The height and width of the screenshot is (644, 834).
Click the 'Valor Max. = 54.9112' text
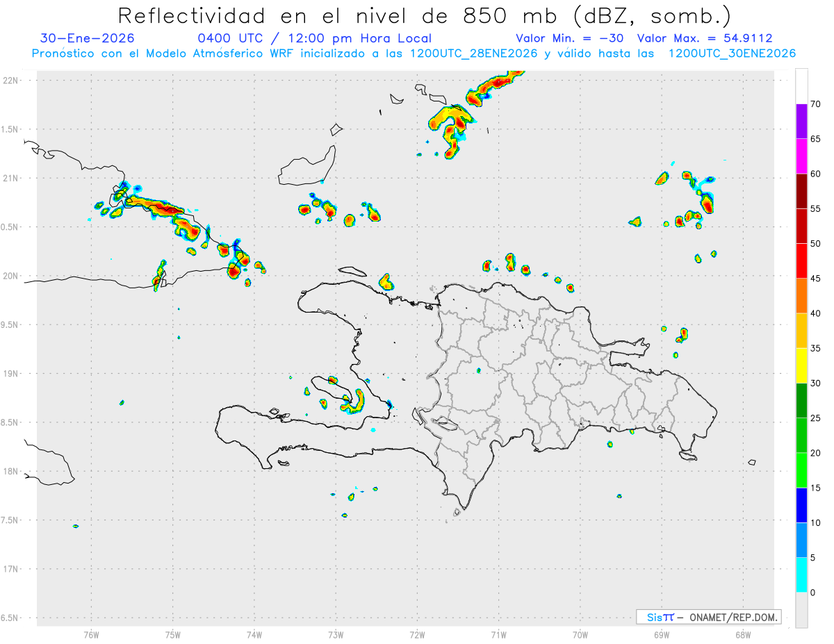705,38
